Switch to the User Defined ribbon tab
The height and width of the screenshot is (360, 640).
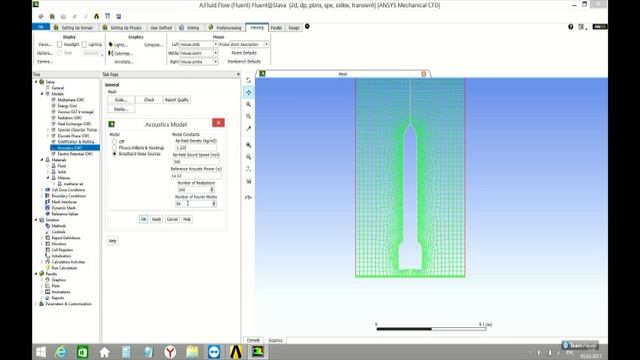[161, 28]
